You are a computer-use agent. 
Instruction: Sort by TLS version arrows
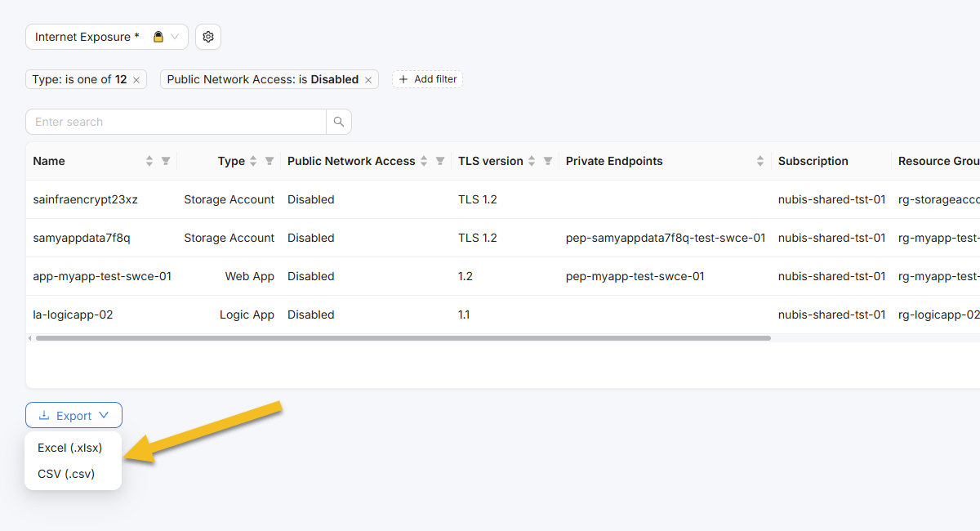(532, 161)
